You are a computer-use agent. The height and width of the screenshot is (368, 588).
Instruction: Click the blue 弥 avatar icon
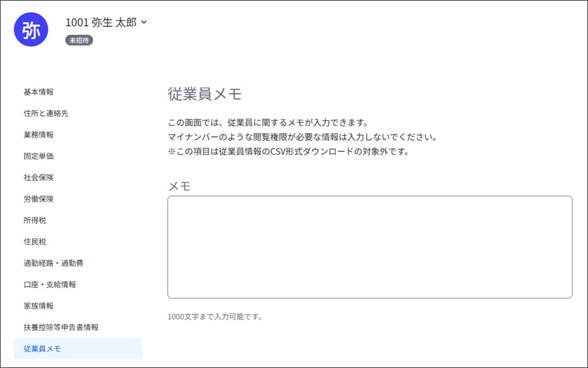pyautogui.click(x=31, y=30)
